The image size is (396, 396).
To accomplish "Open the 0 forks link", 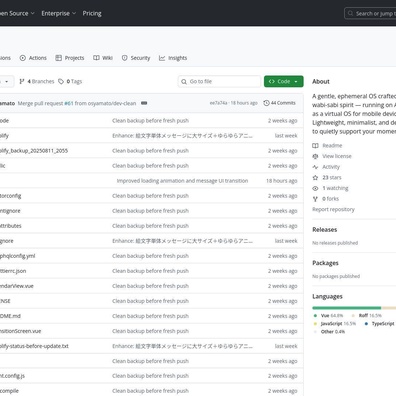I will coord(330,199).
